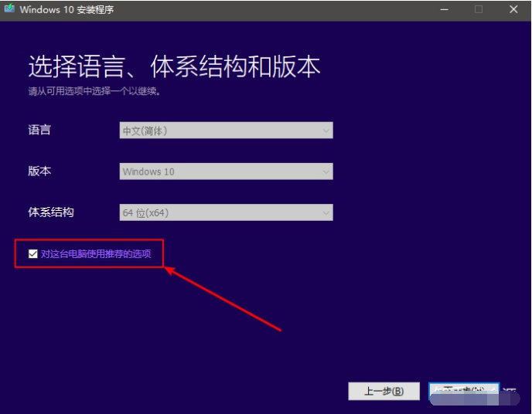Click the 对这台电脑使用推荐的选项 label text

click(96, 254)
